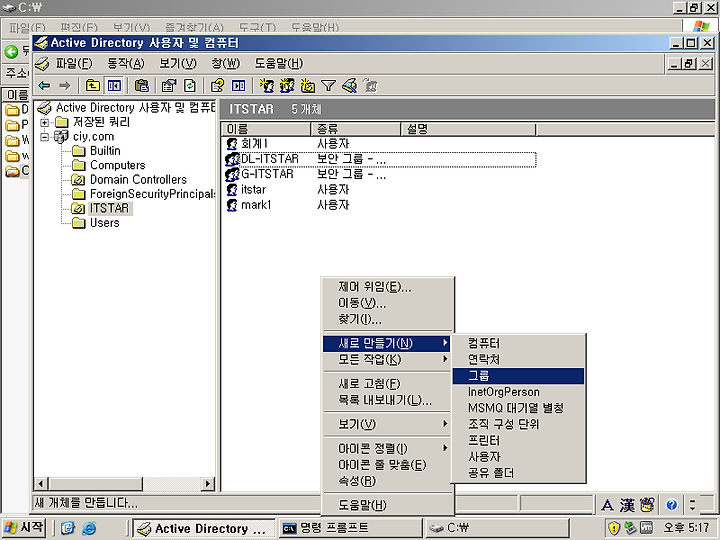Create a new user via toolbar icon

point(266,86)
